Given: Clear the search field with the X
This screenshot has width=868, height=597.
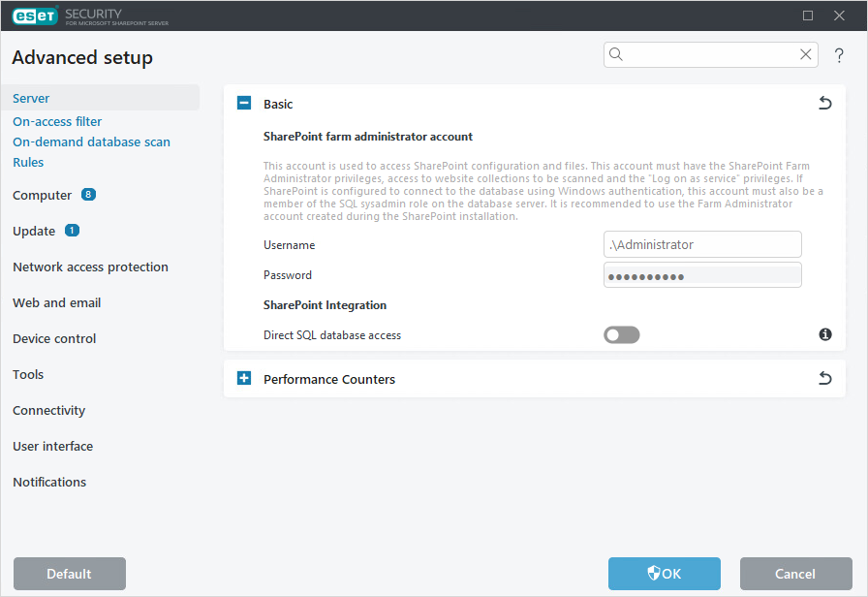Looking at the screenshot, I should (805, 54).
